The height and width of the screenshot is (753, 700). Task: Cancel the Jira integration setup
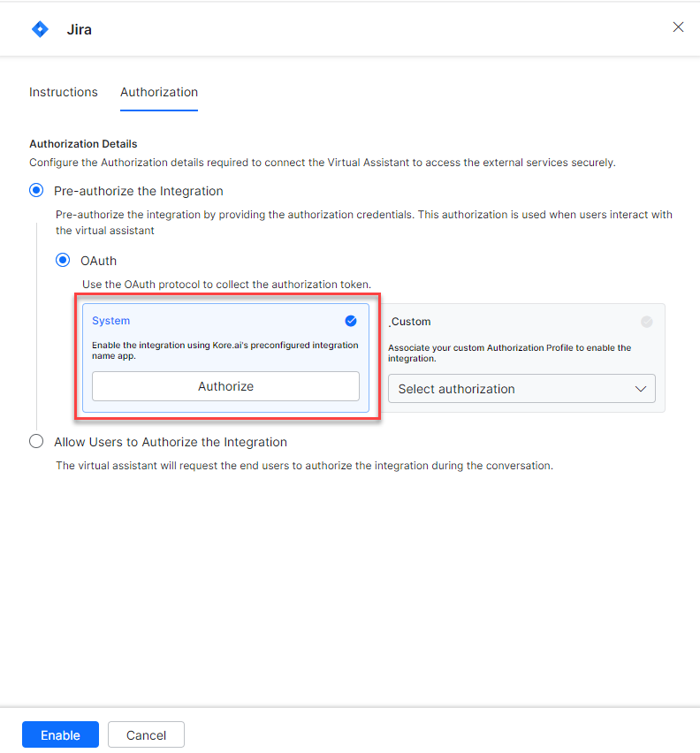146,735
